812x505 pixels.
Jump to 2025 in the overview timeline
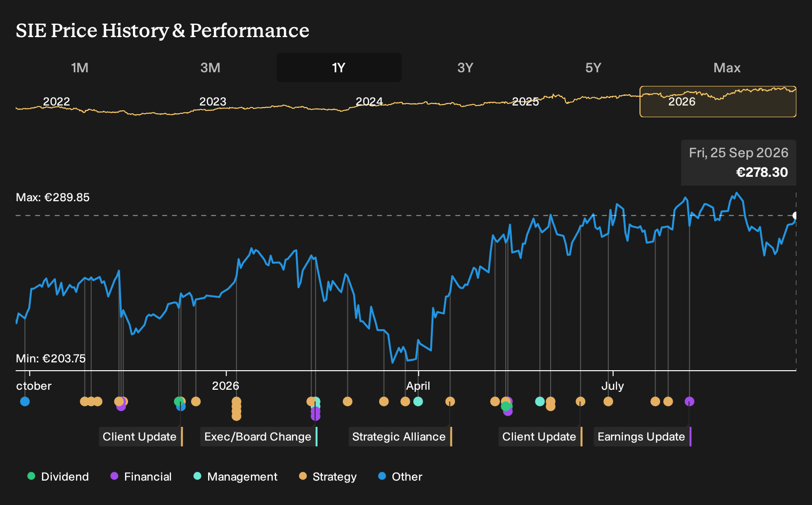click(526, 102)
